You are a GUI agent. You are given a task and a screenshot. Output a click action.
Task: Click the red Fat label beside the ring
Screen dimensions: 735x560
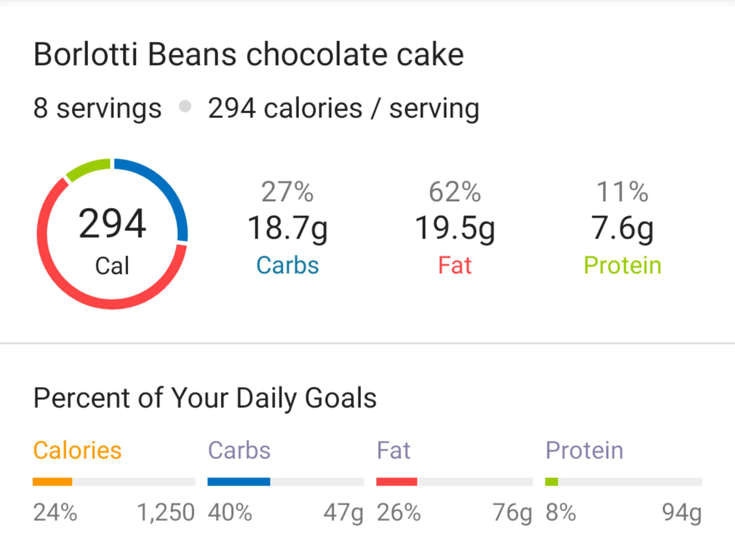455,265
